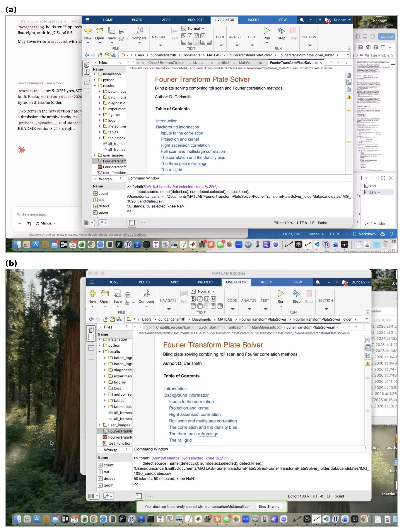In panel (a), click the Text ribbon icon
The height and width of the screenshot is (532, 403).
pos(175,31)
